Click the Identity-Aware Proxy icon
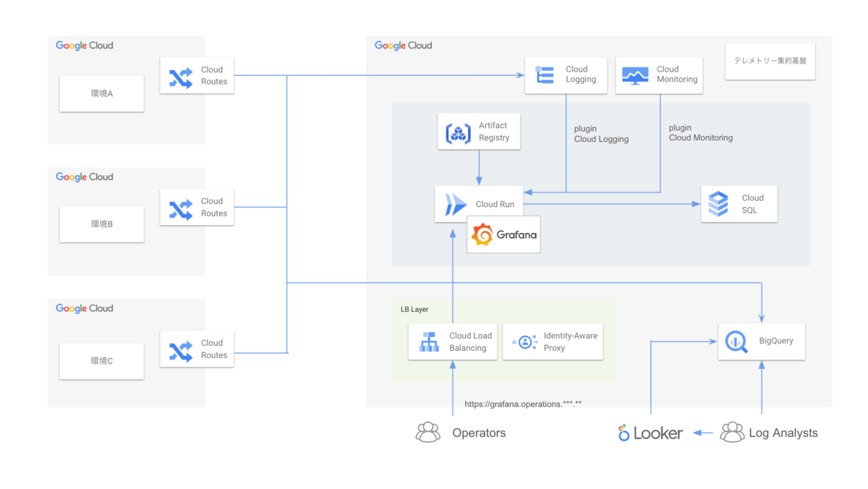Screen dimensions: 868x489 (524, 342)
